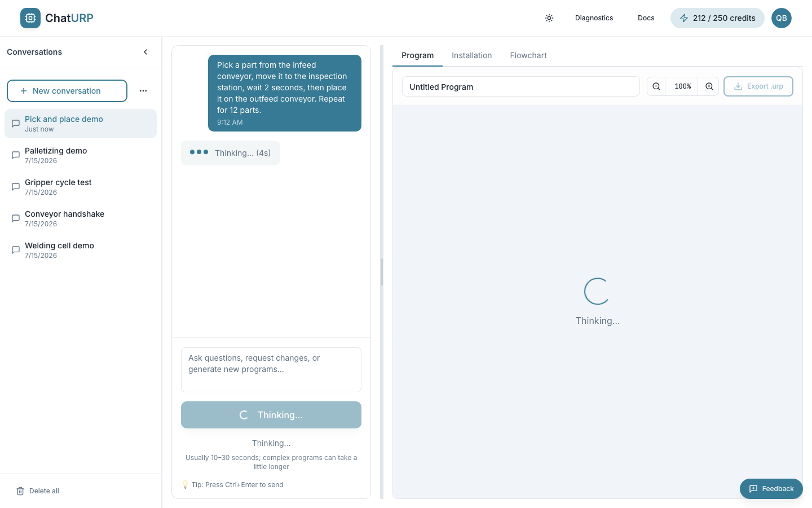This screenshot has width=812, height=508.
Task: Zoom in the program view
Action: point(709,86)
